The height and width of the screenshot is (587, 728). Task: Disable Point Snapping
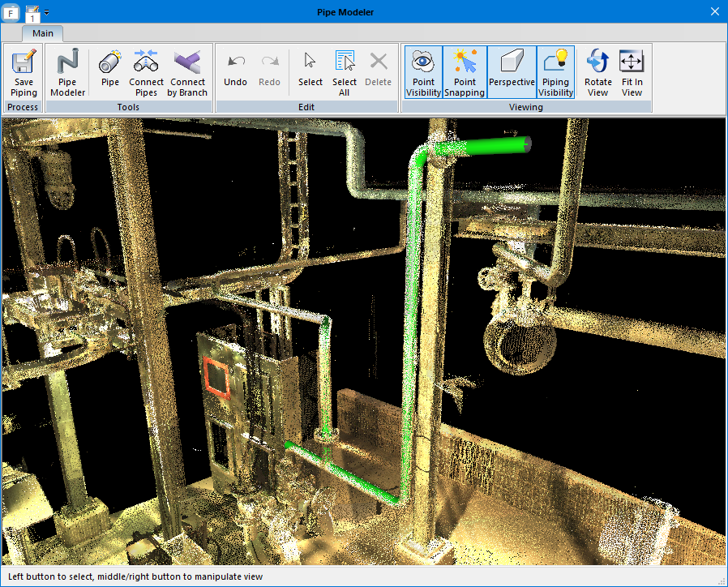(x=465, y=72)
